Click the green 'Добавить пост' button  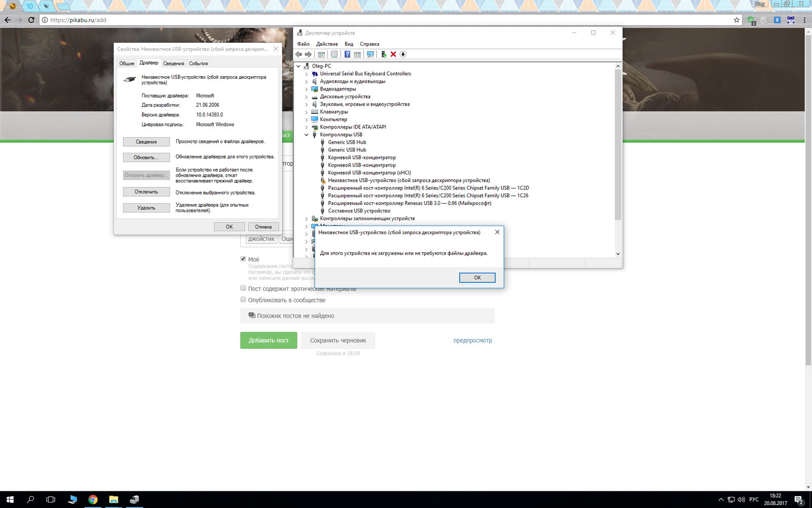268,340
